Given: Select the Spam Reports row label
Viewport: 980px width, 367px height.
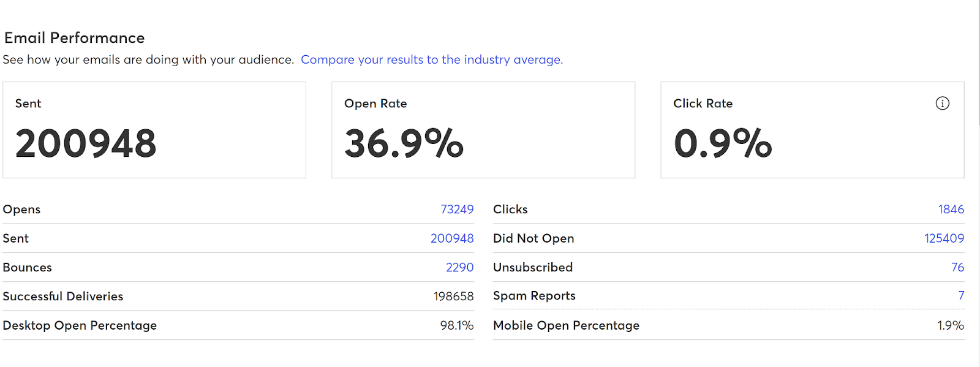Looking at the screenshot, I should coord(534,296).
